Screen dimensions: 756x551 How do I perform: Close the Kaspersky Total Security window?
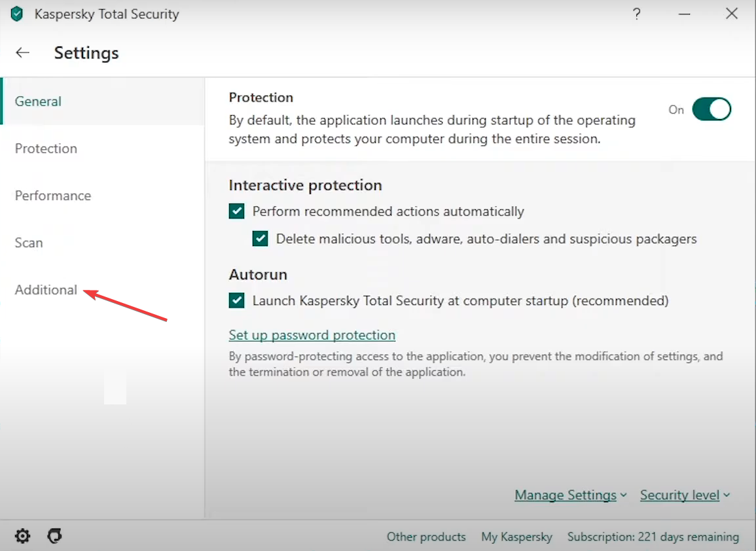point(731,14)
